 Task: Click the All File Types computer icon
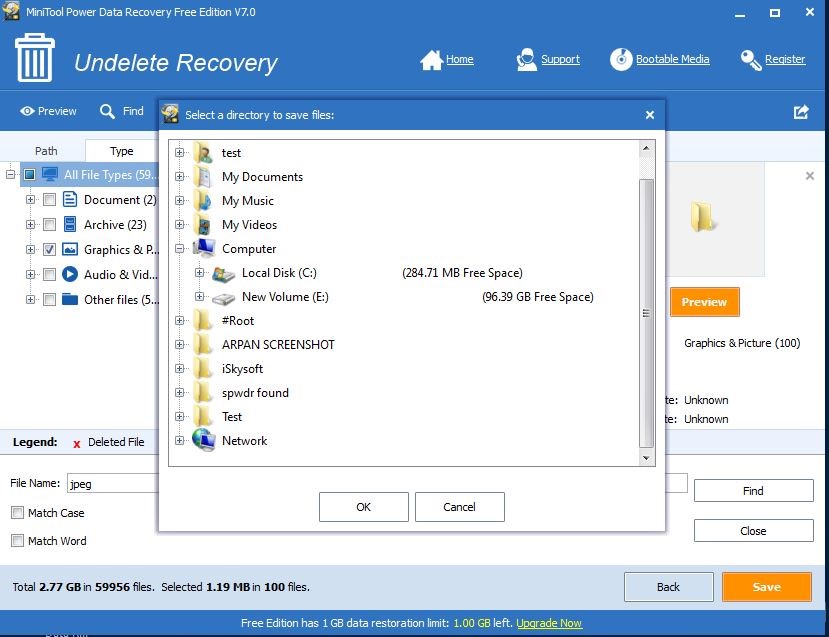(50, 174)
